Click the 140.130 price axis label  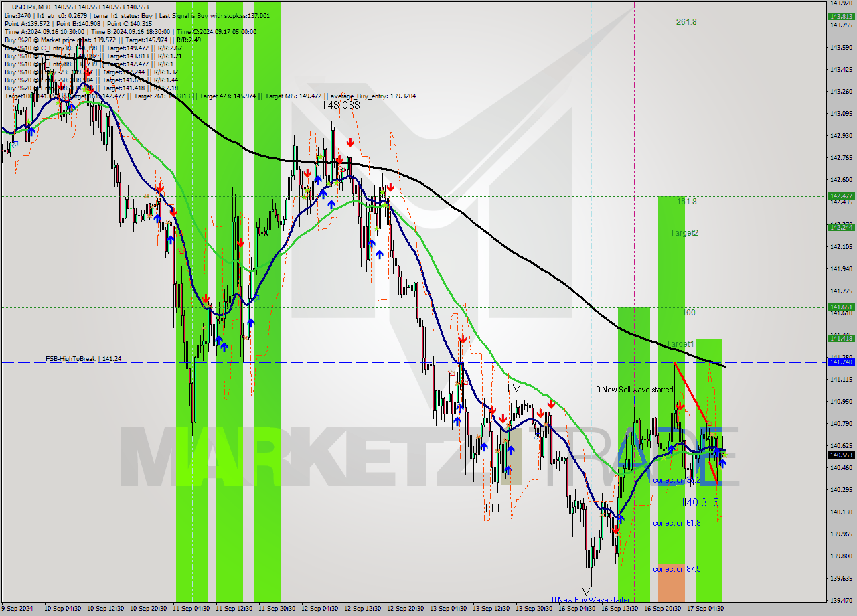[x=841, y=512]
